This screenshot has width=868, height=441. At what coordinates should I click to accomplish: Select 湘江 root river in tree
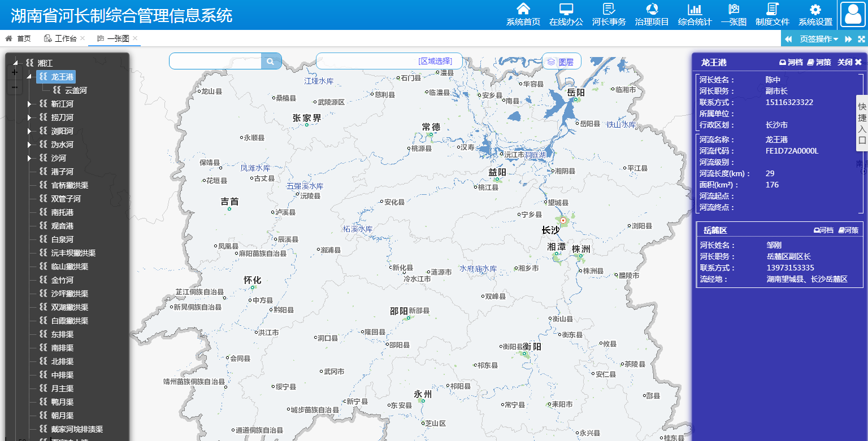(x=45, y=63)
